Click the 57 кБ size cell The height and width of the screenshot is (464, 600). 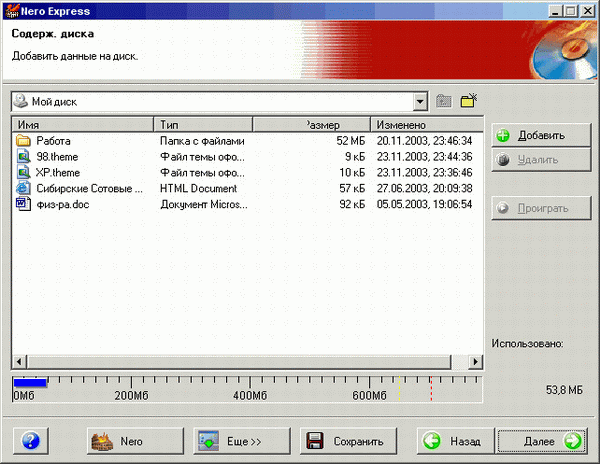point(352,189)
